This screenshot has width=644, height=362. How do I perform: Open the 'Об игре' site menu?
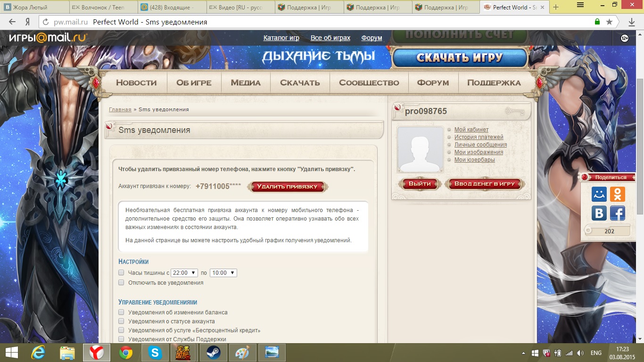(194, 82)
